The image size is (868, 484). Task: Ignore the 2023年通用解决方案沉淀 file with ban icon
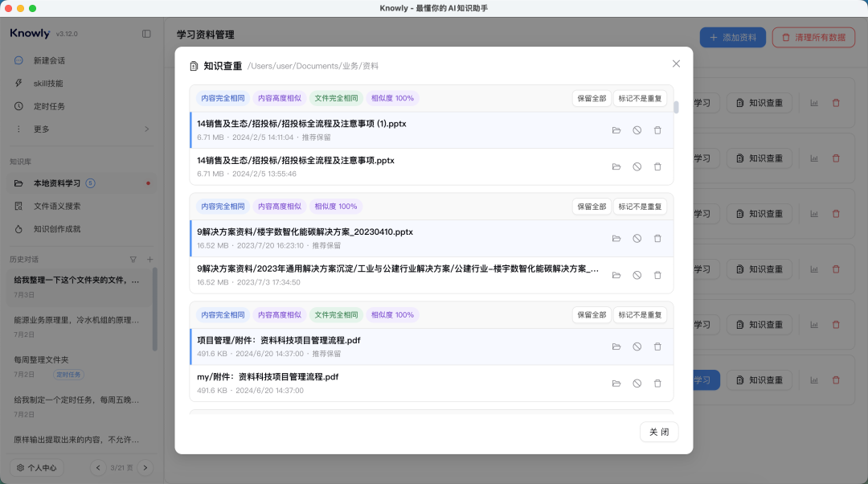point(637,275)
